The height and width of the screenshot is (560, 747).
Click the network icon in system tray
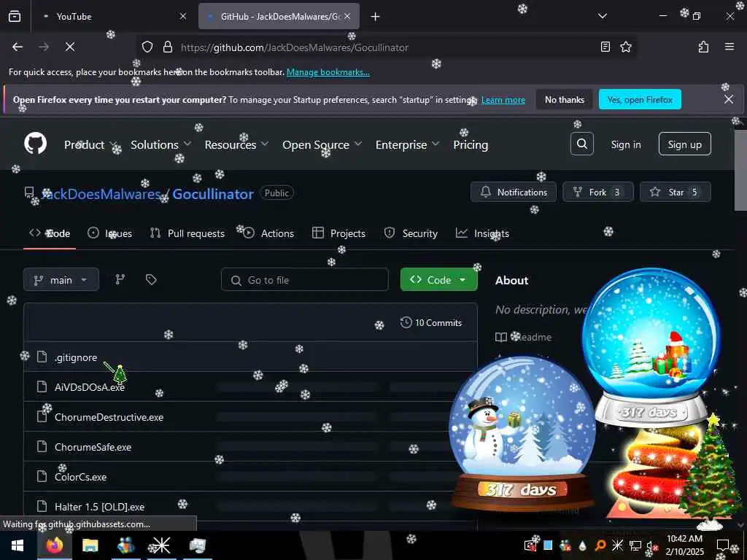pos(635,545)
